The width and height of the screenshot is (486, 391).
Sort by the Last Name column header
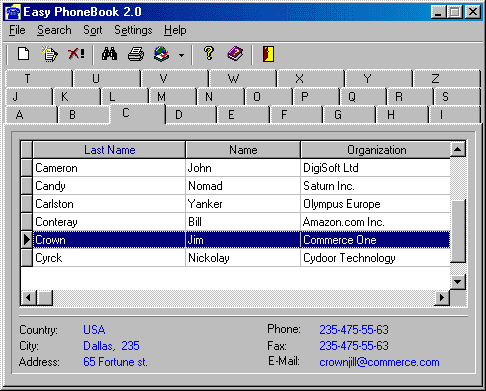point(109,150)
